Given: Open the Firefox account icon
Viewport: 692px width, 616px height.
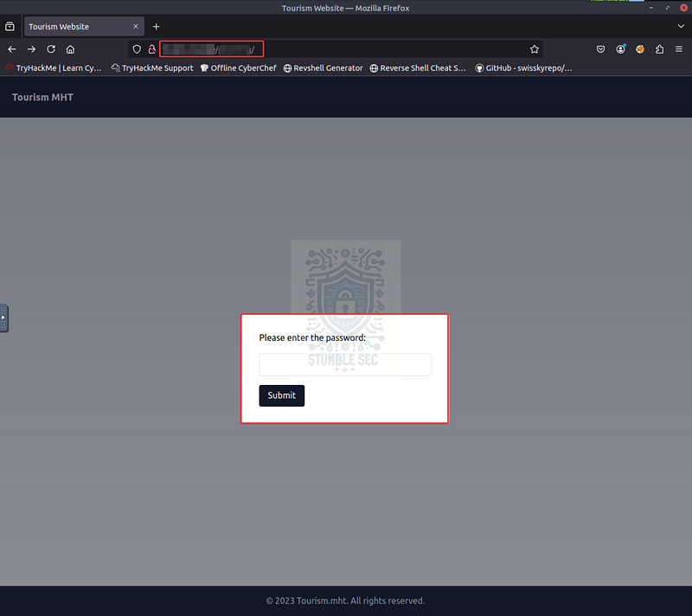Looking at the screenshot, I should (x=620, y=49).
